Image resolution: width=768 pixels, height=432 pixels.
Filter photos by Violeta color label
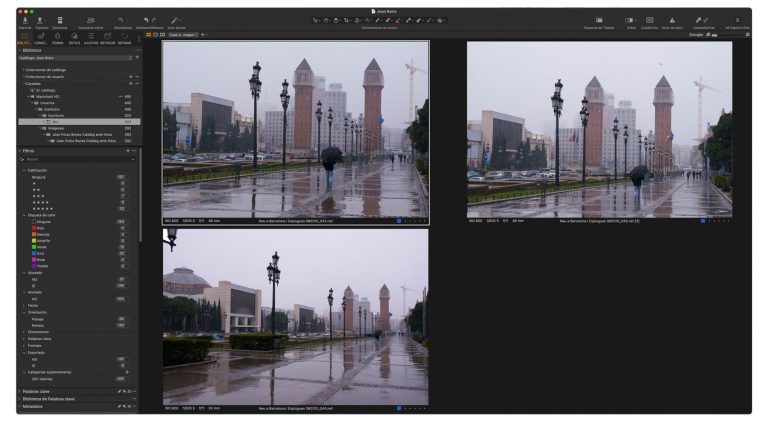tap(34, 266)
